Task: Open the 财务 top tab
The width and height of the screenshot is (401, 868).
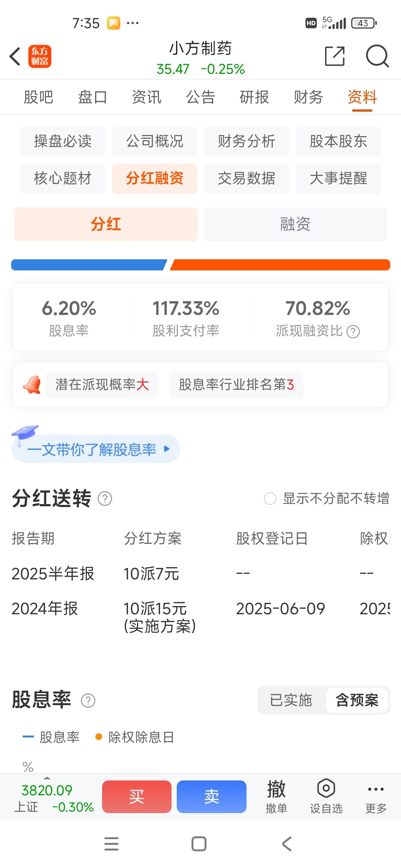Action: tap(308, 97)
